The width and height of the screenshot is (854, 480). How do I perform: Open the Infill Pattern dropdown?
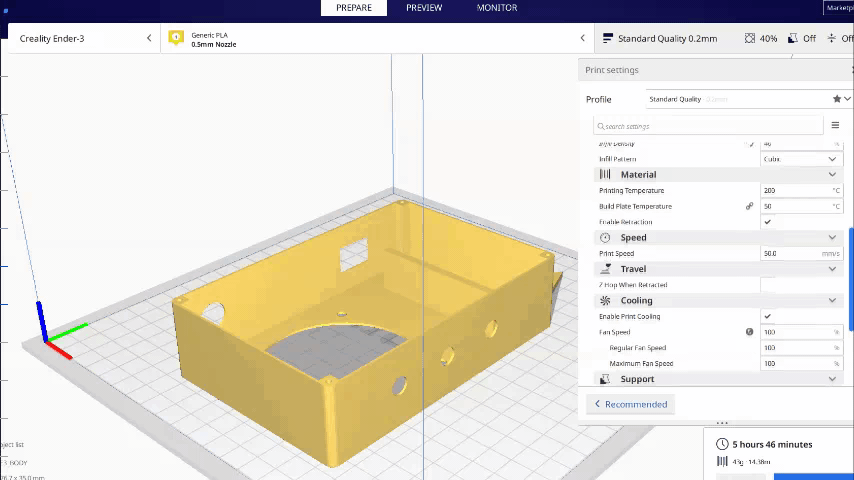click(800, 159)
